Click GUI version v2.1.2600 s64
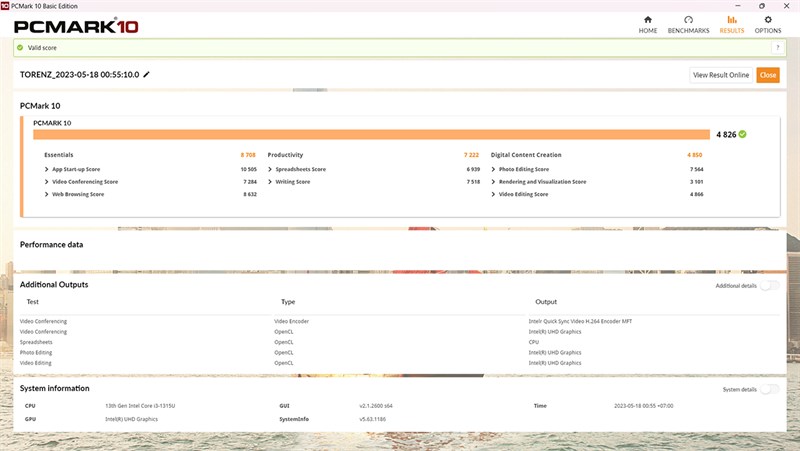800x451 pixels. click(x=376, y=406)
